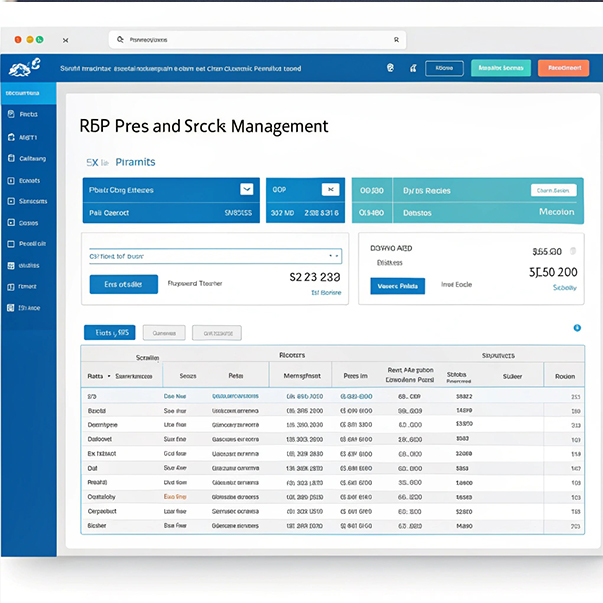Click the white button in the teal card
The width and height of the screenshot is (603, 603).
[553, 189]
